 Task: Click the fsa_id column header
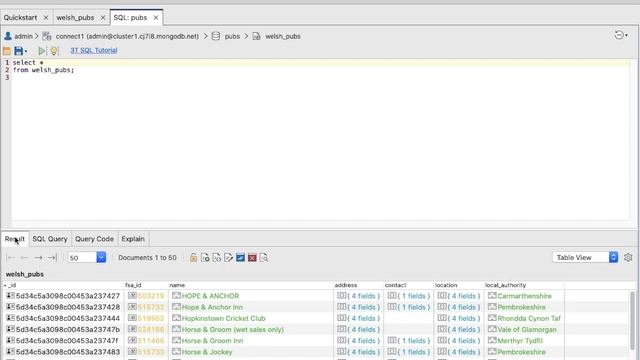[146, 285]
